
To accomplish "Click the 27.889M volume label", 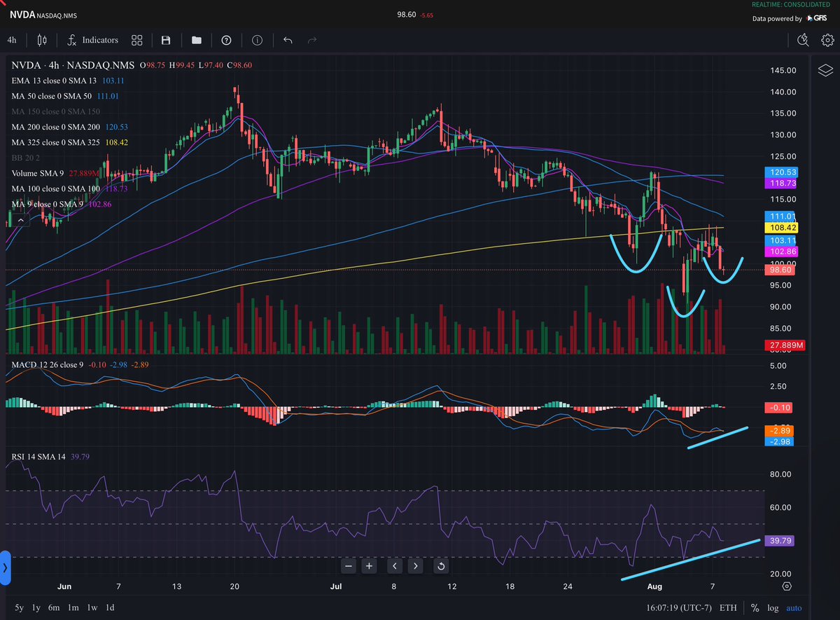I will point(783,346).
